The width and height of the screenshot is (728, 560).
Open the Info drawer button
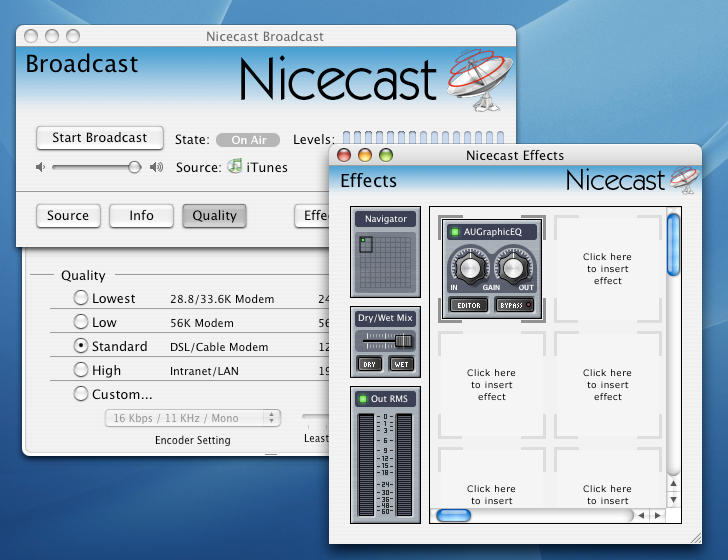click(141, 216)
